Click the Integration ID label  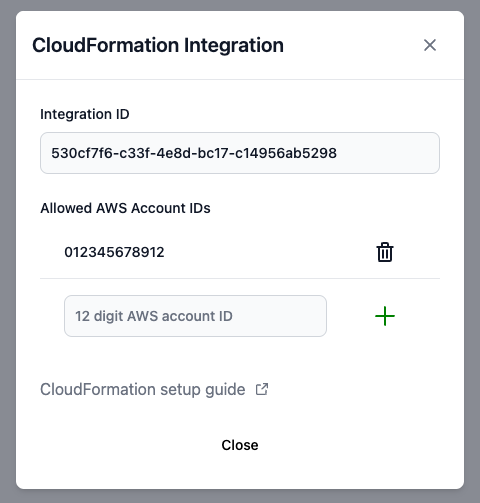click(85, 114)
